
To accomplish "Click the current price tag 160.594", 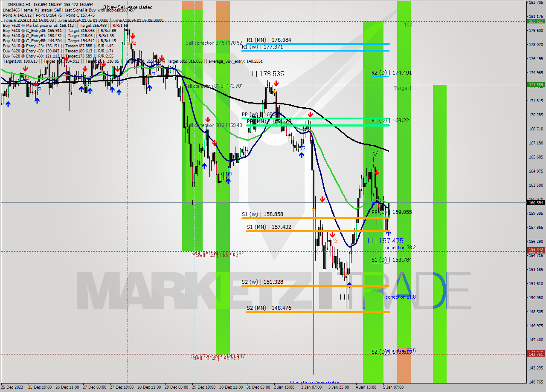I will 536,203.
